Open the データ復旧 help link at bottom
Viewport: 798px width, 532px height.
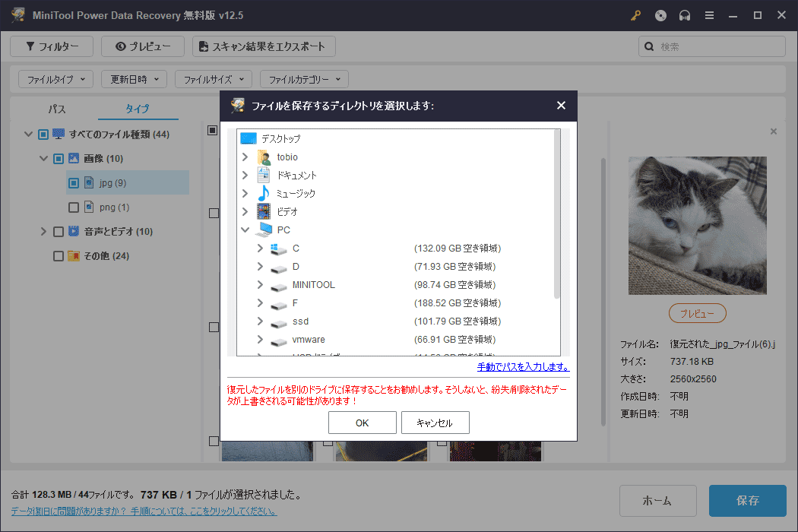(144, 511)
